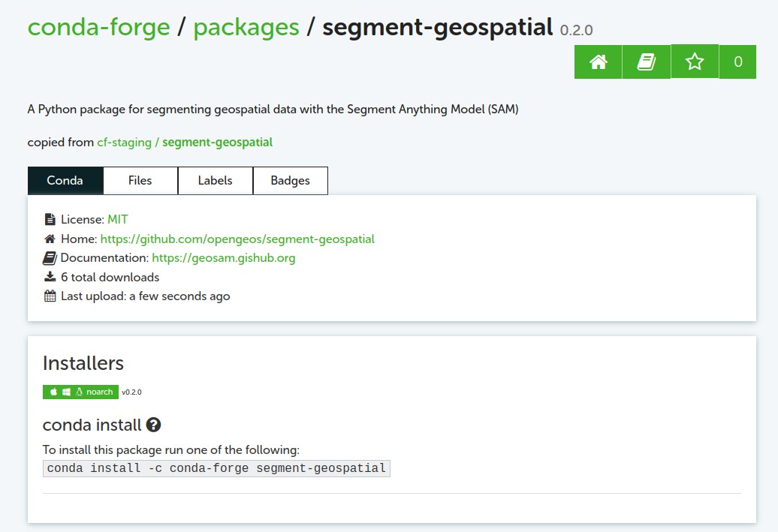Switch to the Conda tab

(65, 181)
